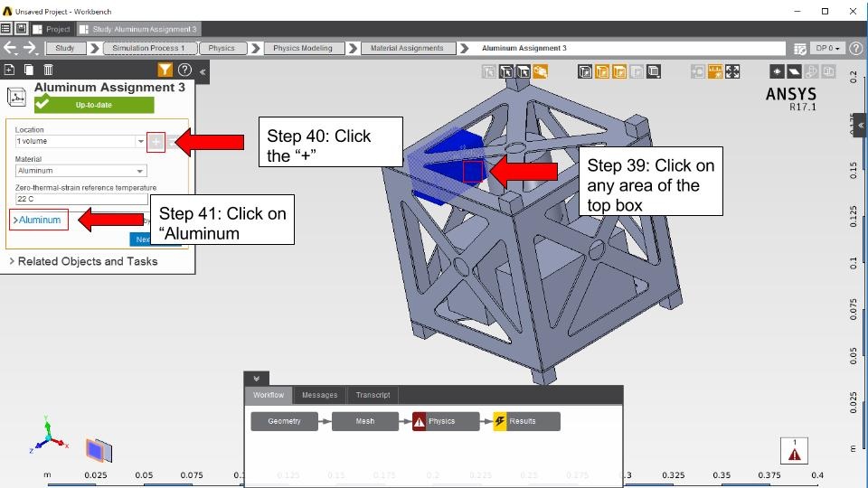868x488 pixels.
Task: Click the light source view icon
Action: coord(777,71)
